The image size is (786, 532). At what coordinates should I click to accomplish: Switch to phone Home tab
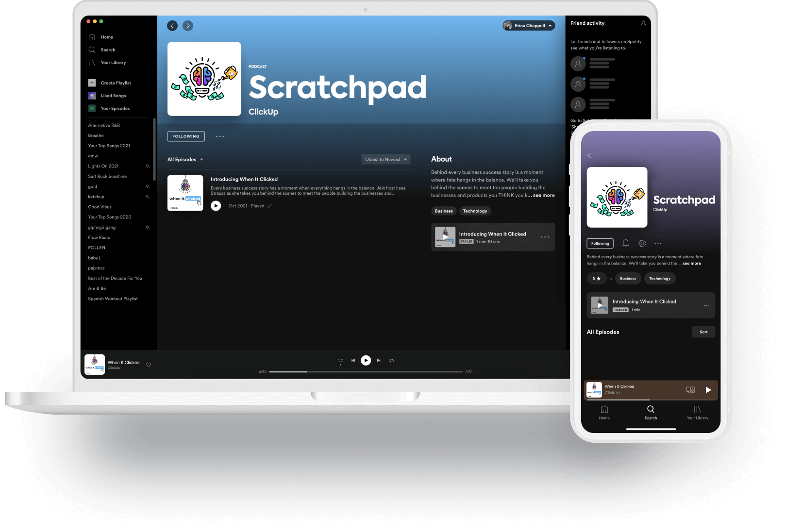click(x=604, y=413)
